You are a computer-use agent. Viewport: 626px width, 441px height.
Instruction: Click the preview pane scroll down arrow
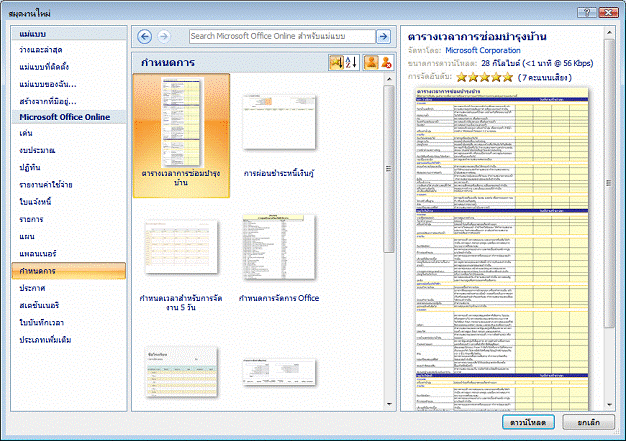pos(609,404)
